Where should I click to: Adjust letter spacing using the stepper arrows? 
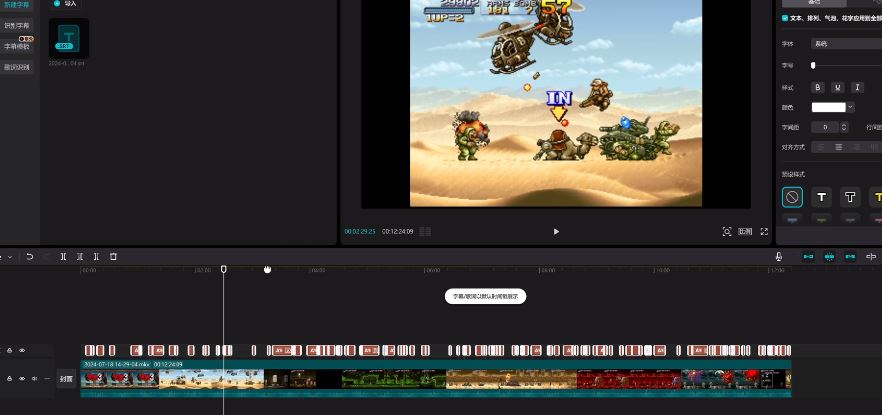(x=844, y=127)
